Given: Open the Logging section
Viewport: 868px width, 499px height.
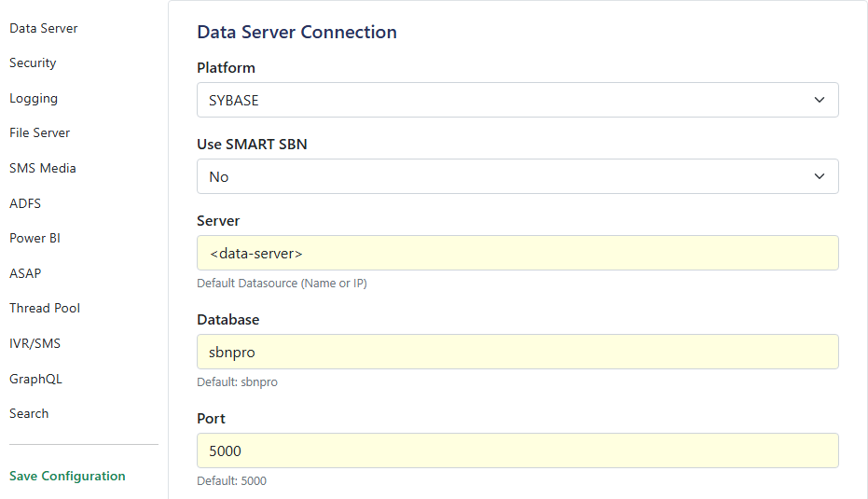Looking at the screenshot, I should [34, 99].
